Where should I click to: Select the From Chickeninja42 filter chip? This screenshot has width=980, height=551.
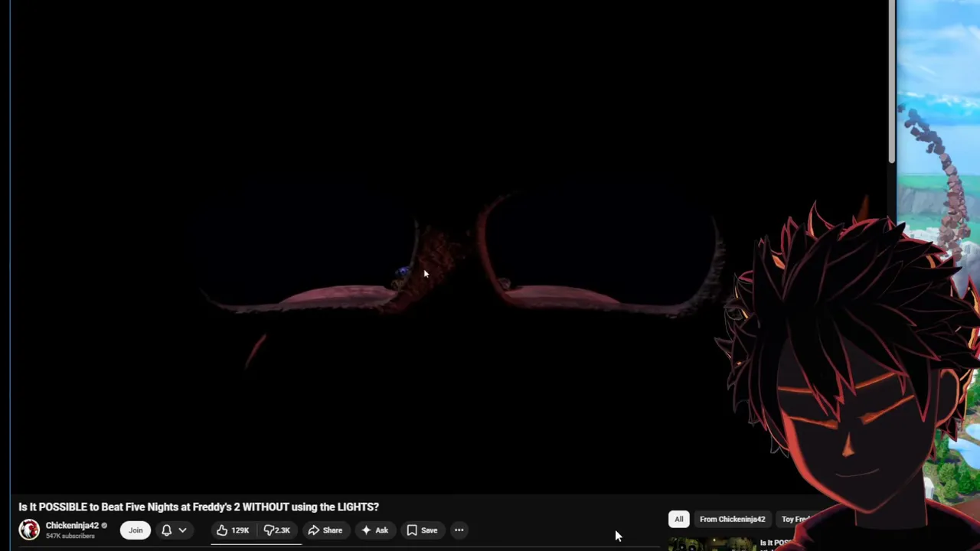(732, 520)
